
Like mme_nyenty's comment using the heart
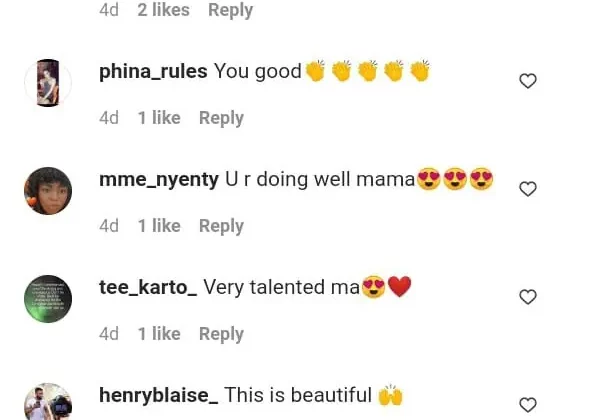(x=528, y=189)
